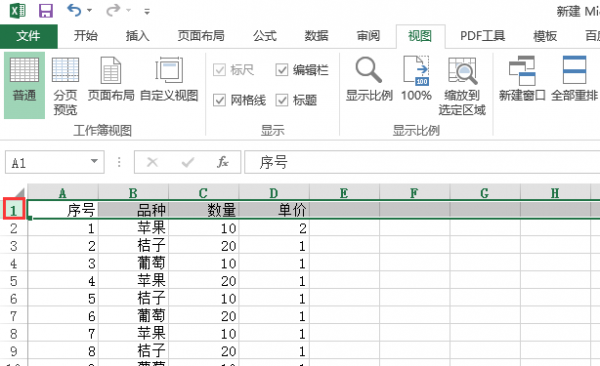
Task: Select column H header
Action: point(555,193)
